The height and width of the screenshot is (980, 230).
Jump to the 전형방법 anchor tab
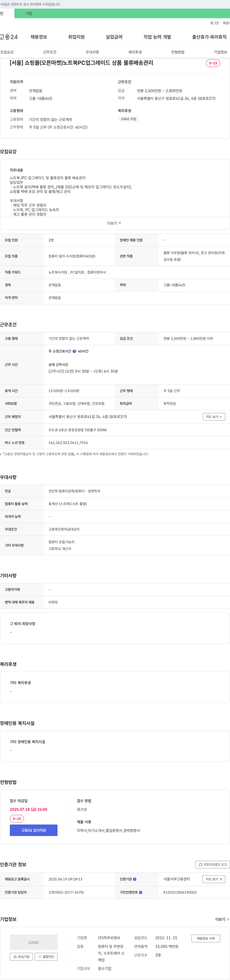tap(178, 52)
